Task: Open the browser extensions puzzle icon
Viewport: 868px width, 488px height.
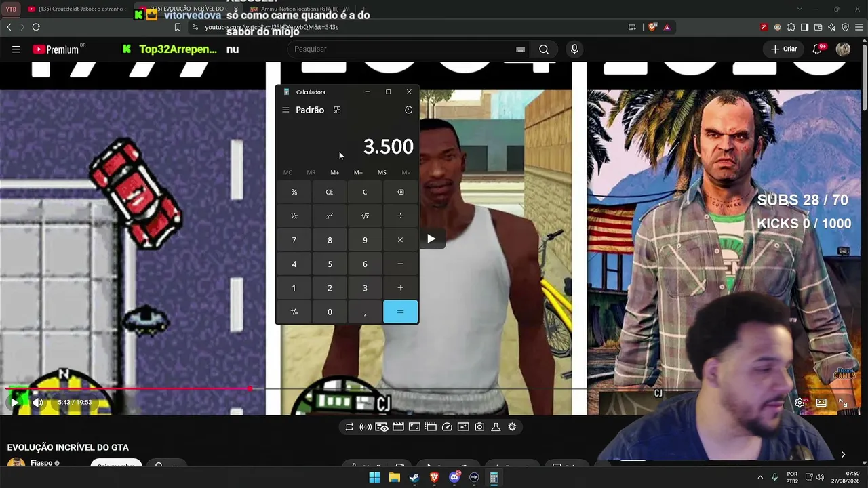Action: click(x=791, y=27)
